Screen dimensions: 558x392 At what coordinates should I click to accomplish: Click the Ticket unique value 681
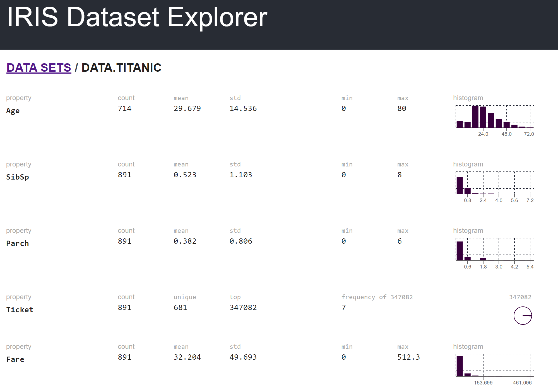181,308
